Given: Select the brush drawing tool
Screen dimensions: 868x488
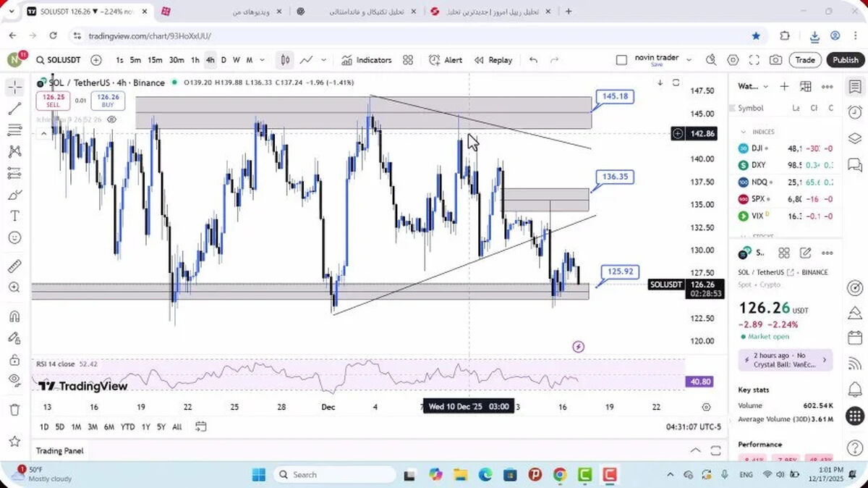Looking at the screenshot, I should click(x=14, y=195).
